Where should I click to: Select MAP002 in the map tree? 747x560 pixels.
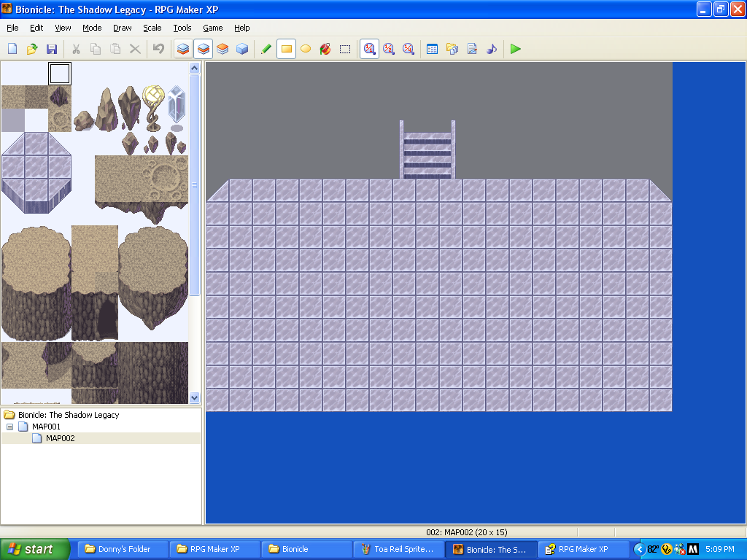(60, 438)
